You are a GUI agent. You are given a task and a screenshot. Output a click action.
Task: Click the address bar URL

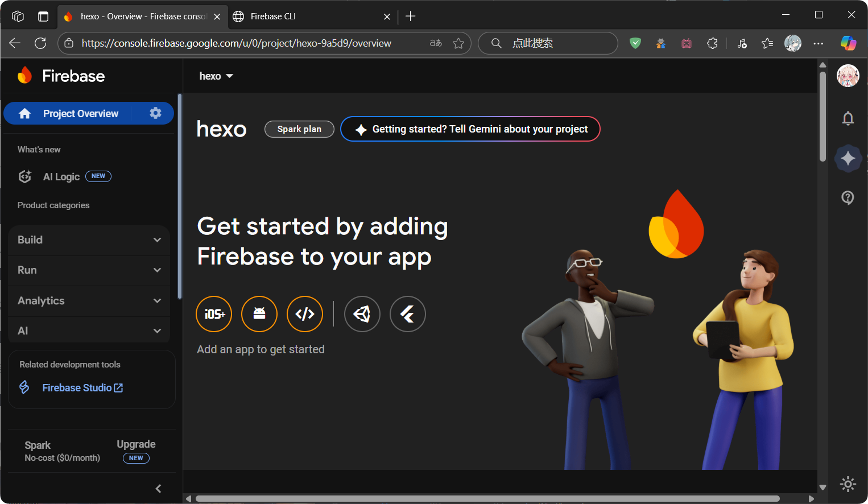[237, 43]
